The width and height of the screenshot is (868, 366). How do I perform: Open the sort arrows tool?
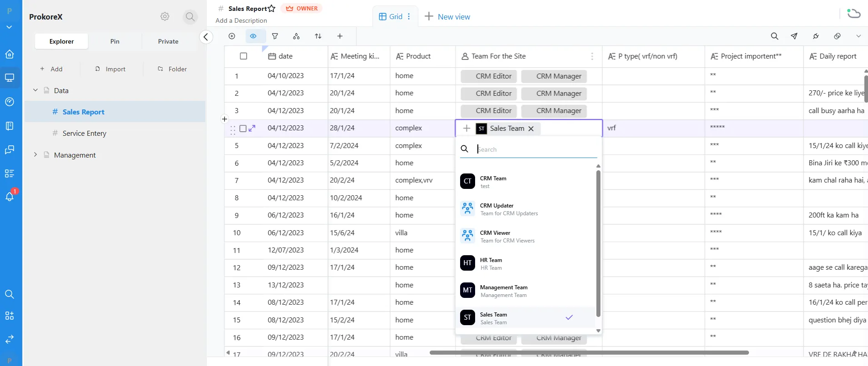tap(318, 36)
